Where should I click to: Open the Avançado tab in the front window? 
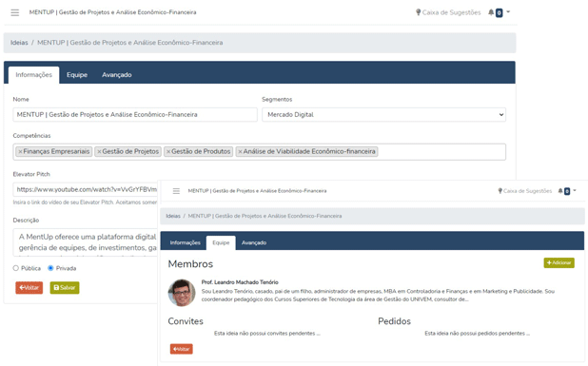[x=254, y=242]
